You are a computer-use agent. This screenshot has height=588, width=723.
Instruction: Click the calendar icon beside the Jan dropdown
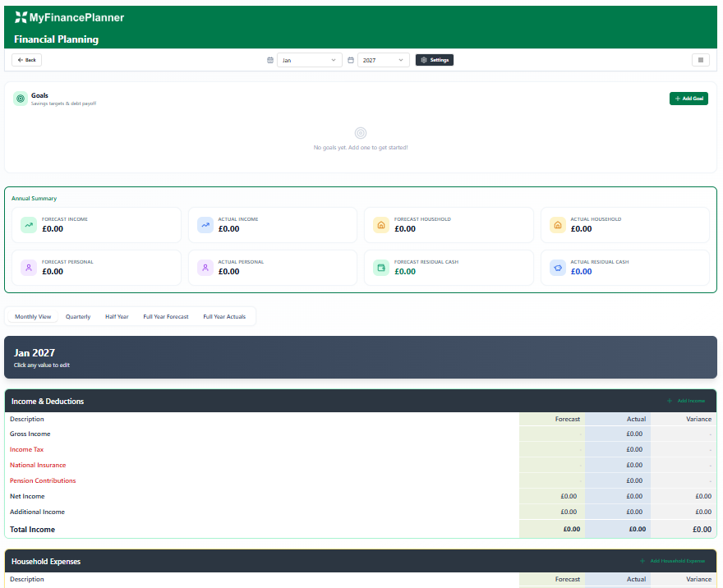click(270, 60)
